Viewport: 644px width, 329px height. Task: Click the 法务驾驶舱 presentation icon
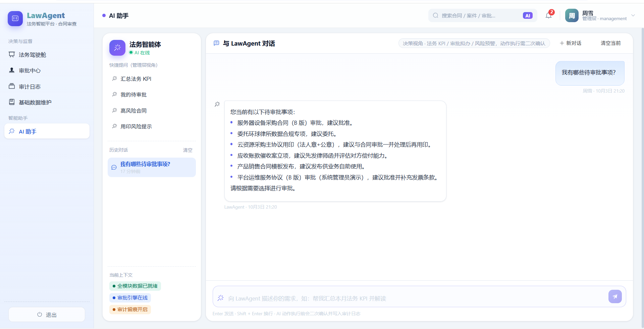[x=12, y=54]
